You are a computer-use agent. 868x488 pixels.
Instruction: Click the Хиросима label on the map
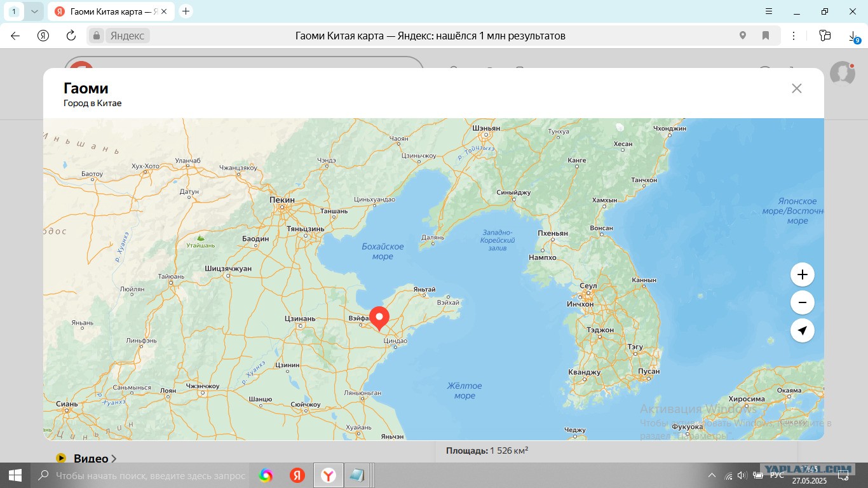[x=747, y=399]
